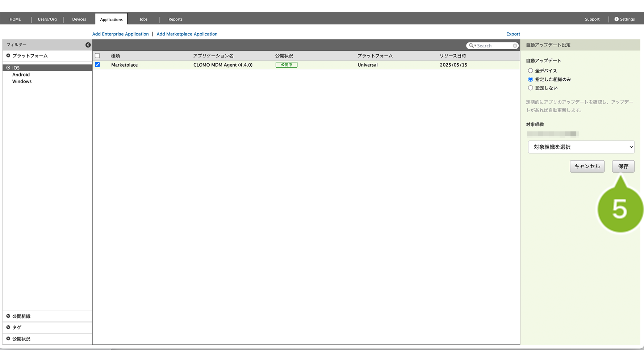Screen dimensions: 644x362
Task: Switch to the Devices tab
Action: click(79, 19)
